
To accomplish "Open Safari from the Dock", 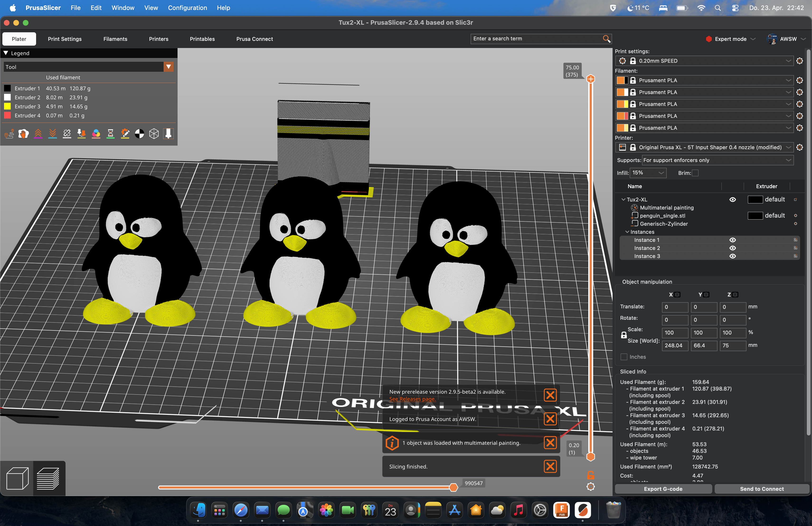I will click(x=241, y=510).
